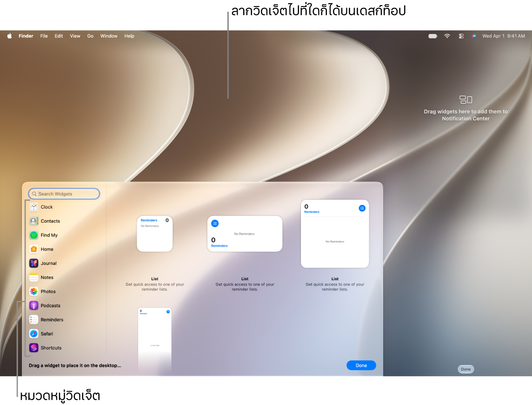Open the Go menu
Image resolution: width=532 pixels, height=405 pixels.
tap(90, 36)
